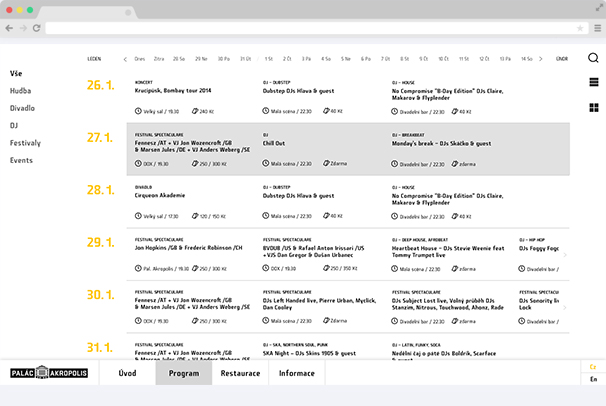Open the search magnifier icon
This screenshot has width=606, height=406.
click(593, 58)
